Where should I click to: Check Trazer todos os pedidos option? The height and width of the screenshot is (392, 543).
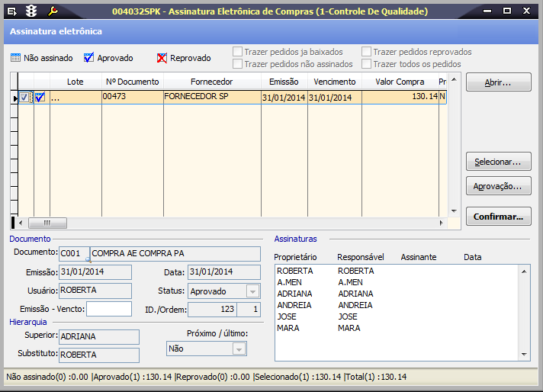(x=367, y=64)
